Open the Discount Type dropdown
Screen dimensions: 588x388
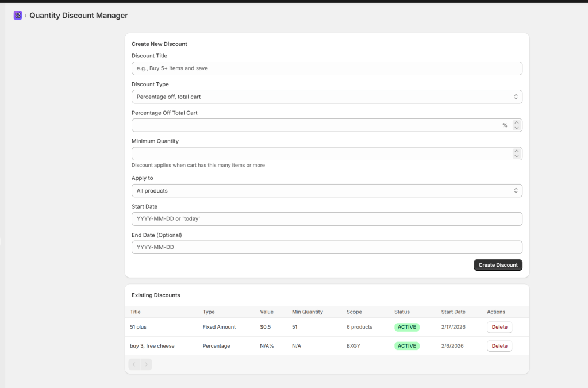pos(326,97)
